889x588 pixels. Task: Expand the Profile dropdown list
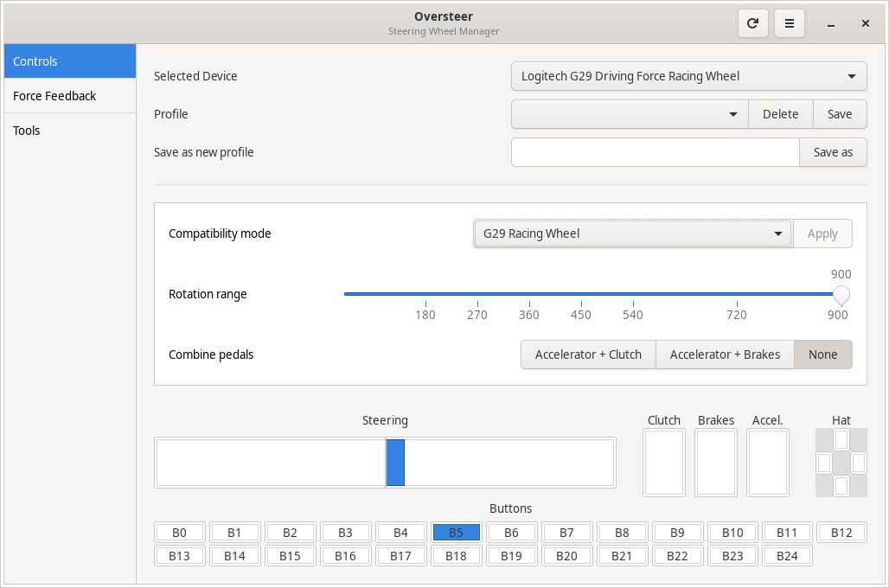tap(630, 114)
